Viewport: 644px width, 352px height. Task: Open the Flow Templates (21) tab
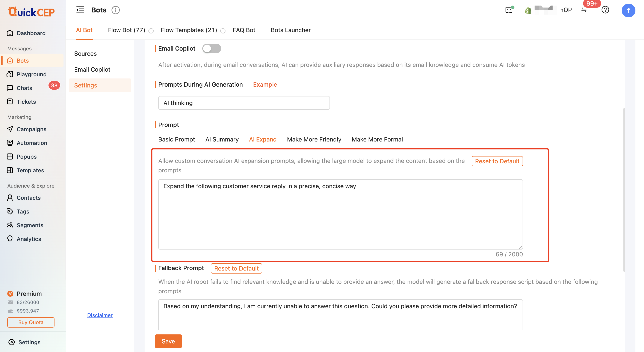[189, 30]
